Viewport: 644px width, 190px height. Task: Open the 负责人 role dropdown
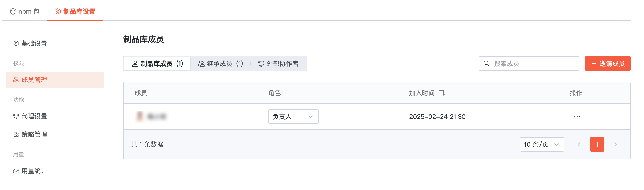tap(293, 117)
